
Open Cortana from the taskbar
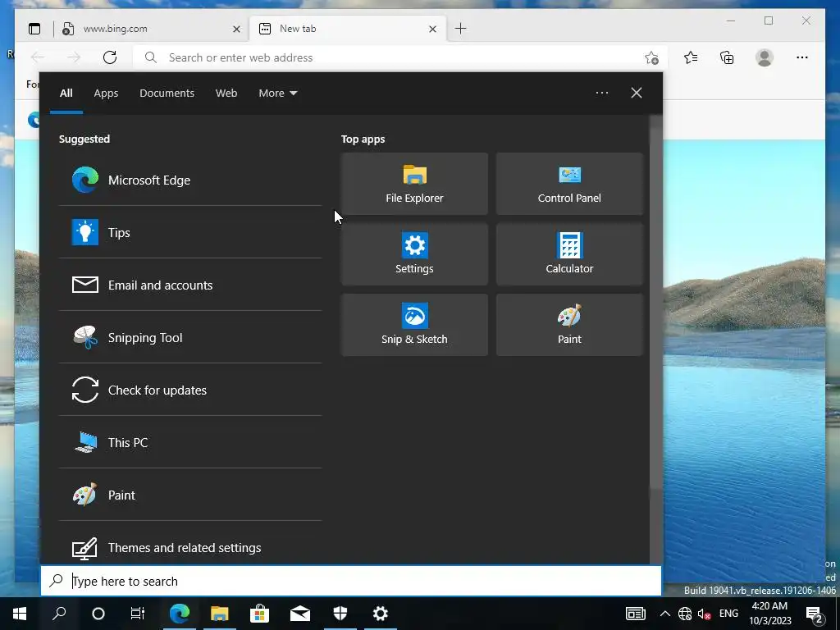click(98, 614)
